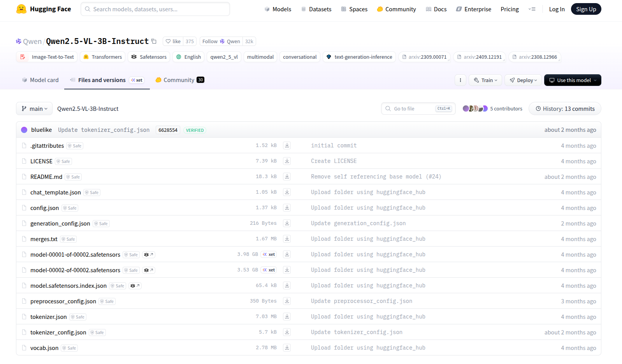
Task: Open safetensors viewer for model.safetensors.index.json
Action: [x=135, y=286]
